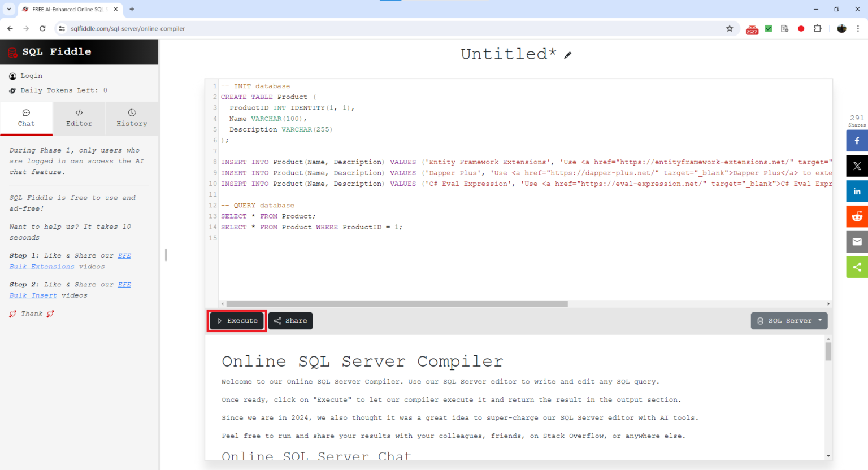Click the horizontal scrollbar under the code editor
This screenshot has width=868, height=470.
tap(396, 304)
